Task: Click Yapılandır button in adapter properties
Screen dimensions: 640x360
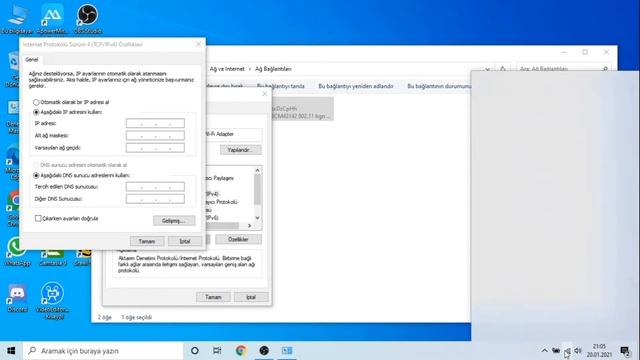Action: click(x=240, y=150)
